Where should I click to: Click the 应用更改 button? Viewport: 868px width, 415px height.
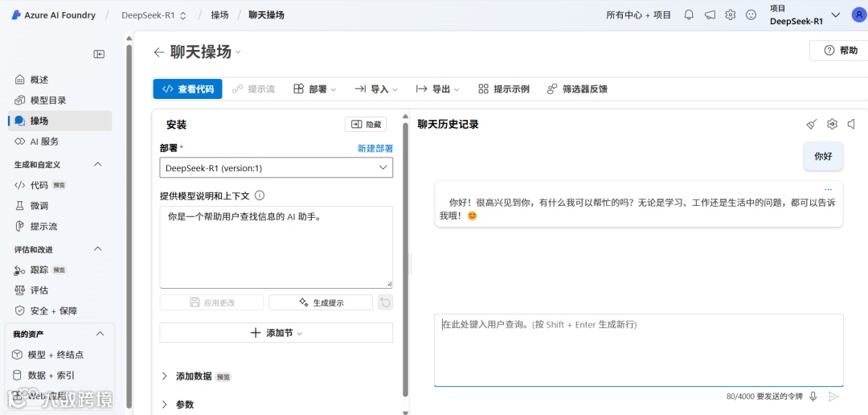click(x=211, y=302)
